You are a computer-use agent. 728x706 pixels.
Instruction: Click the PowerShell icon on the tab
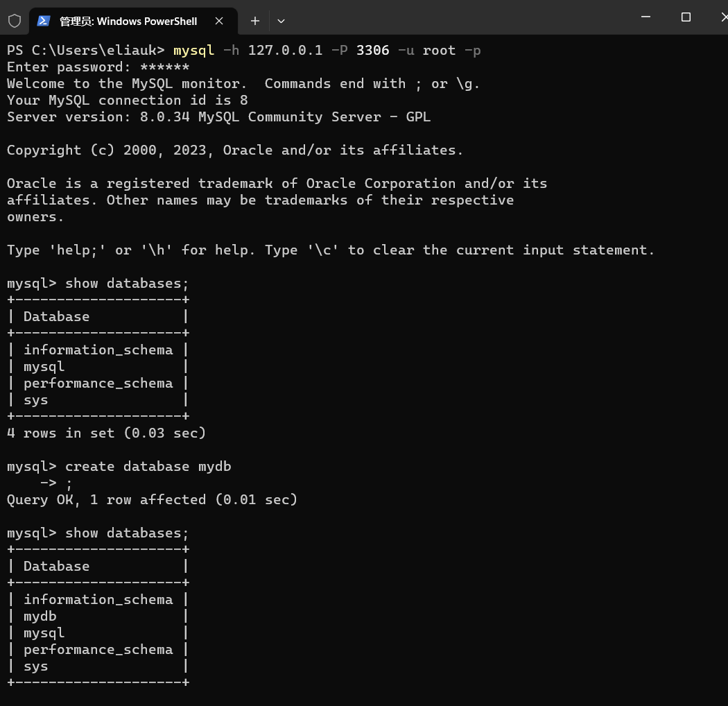coord(44,21)
